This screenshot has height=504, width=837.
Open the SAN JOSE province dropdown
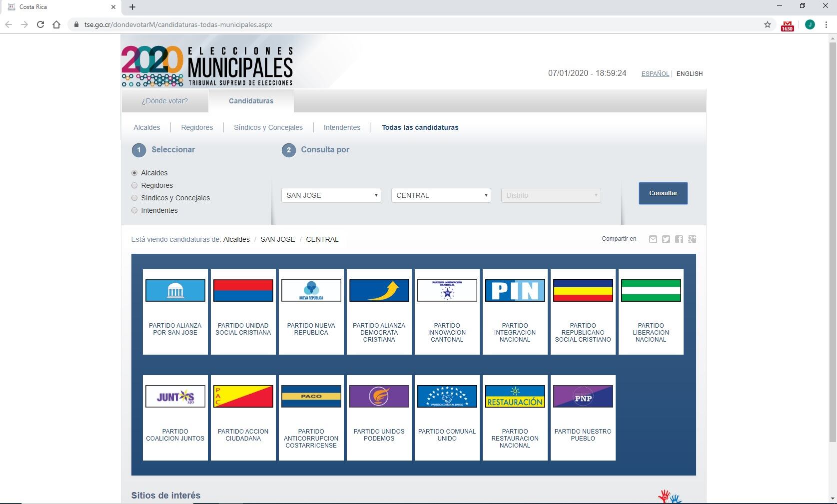tap(331, 195)
